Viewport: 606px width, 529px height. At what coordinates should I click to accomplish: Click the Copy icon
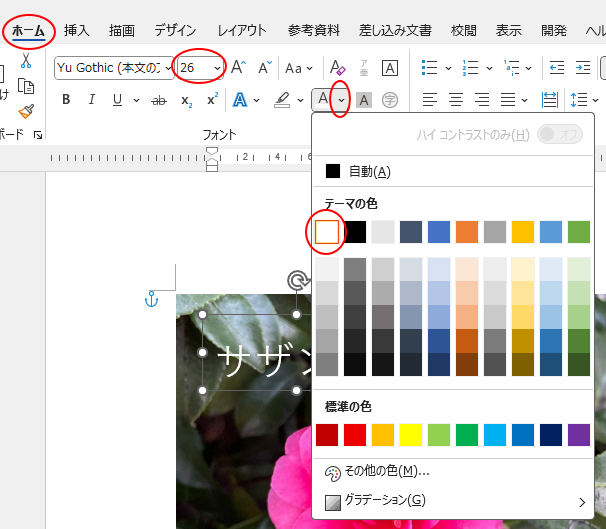click(26, 86)
